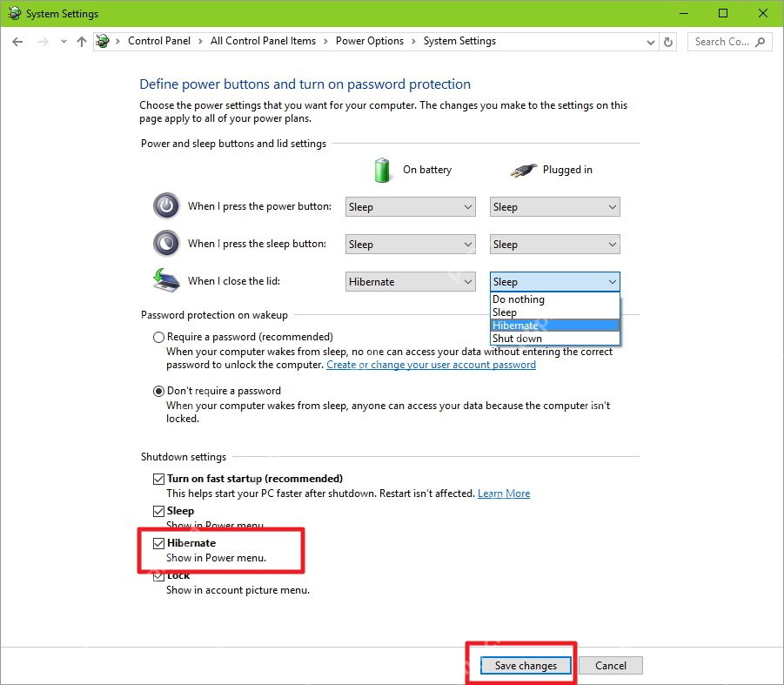Click the sleep button moon icon
The image size is (784, 685).
tap(166, 243)
